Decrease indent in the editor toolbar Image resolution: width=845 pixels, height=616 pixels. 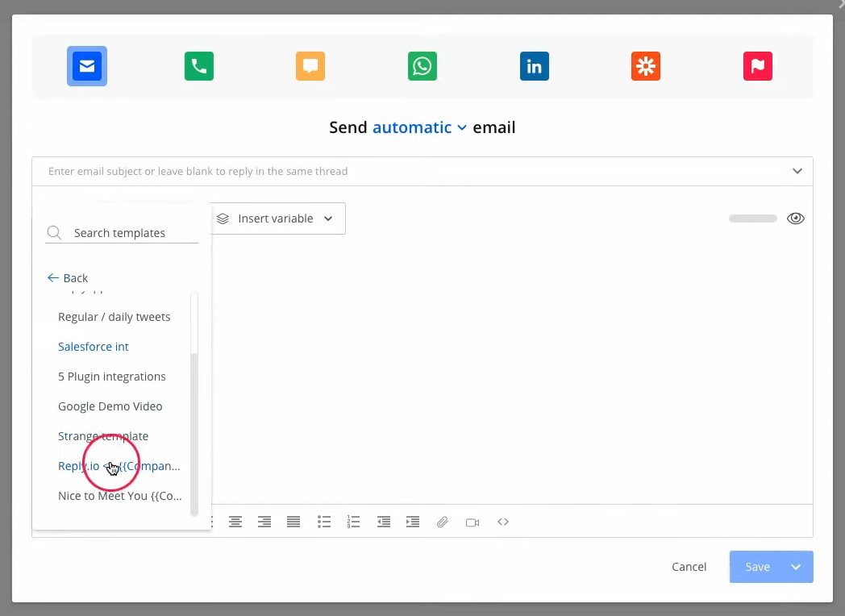pos(383,522)
